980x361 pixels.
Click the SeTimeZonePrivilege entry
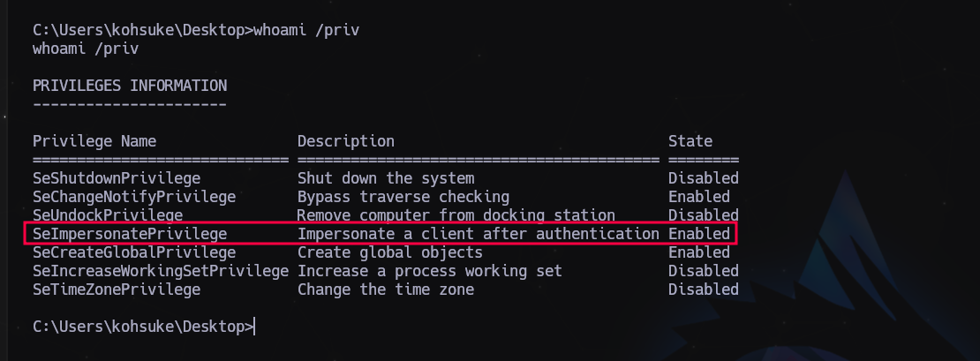[x=117, y=290]
